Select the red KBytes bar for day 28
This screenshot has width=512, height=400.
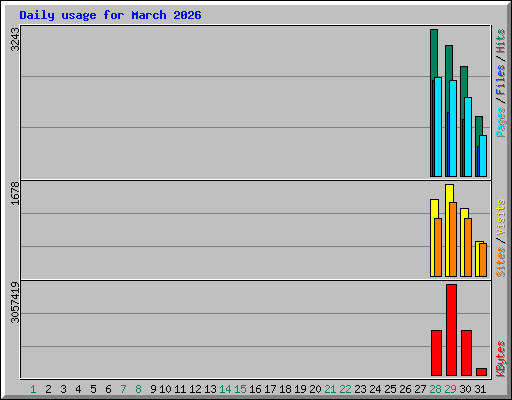436,353
